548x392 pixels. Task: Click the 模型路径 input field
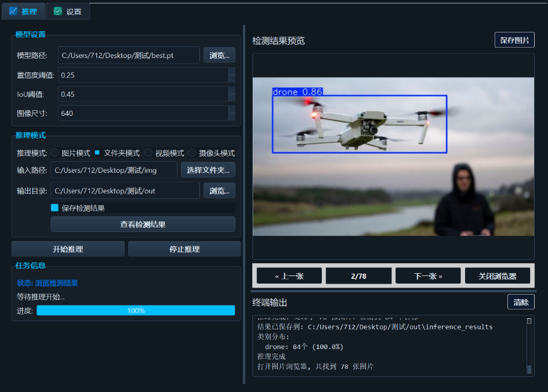(x=129, y=55)
